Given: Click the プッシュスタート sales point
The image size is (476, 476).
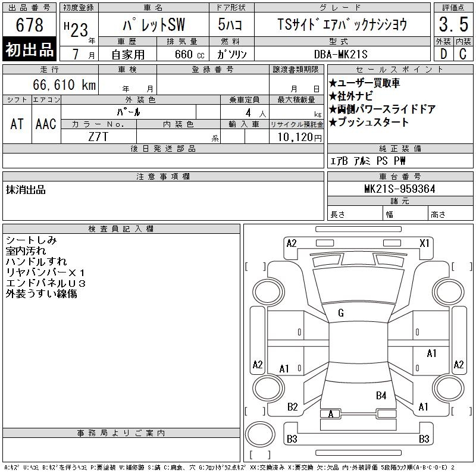Looking at the screenshot, I should click(369, 123).
